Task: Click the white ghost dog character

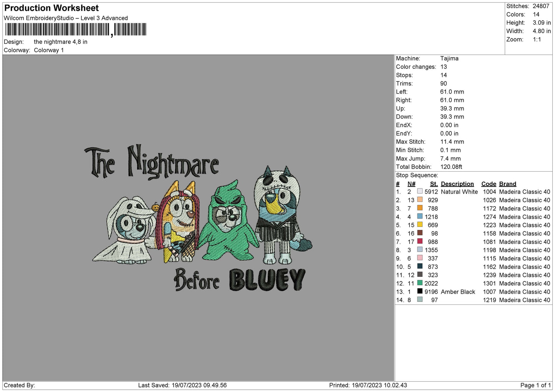Action: (x=125, y=230)
